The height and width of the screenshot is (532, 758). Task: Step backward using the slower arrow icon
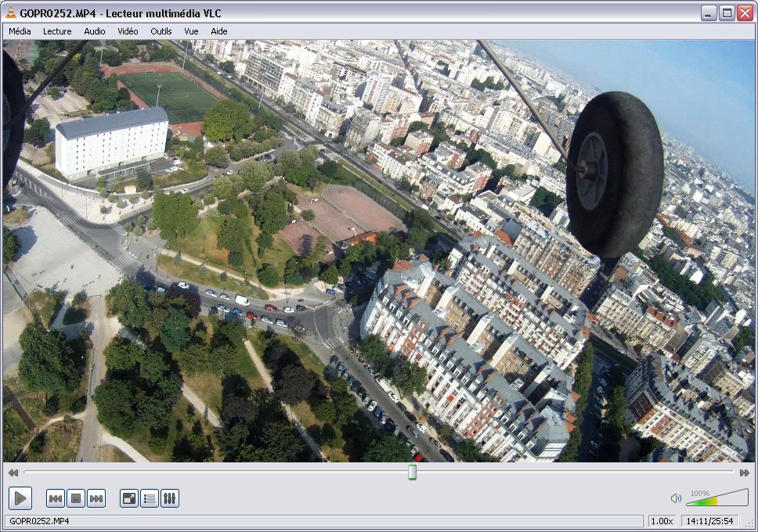(13, 473)
